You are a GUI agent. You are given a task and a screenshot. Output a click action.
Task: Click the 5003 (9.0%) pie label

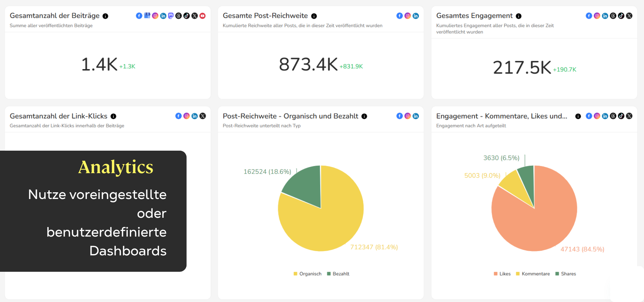[x=482, y=175]
